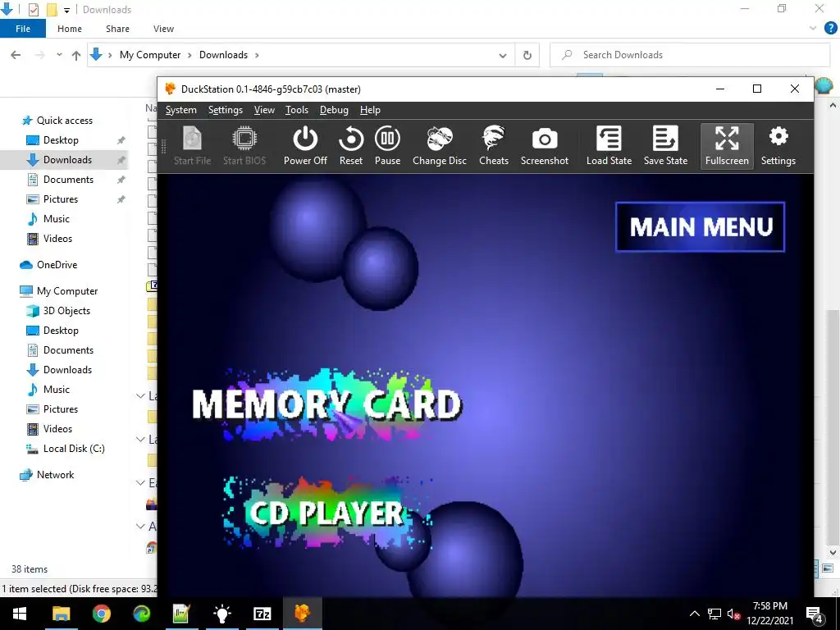Viewport: 840px width, 630px height.
Task: Select Desktop under Quick access
Action: [61, 139]
